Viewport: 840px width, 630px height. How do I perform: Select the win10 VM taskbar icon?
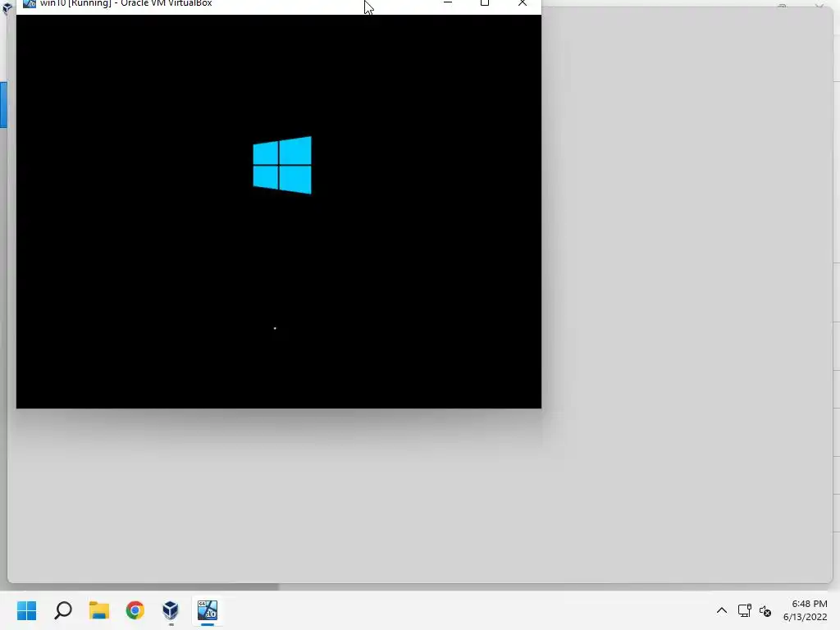(x=208, y=610)
